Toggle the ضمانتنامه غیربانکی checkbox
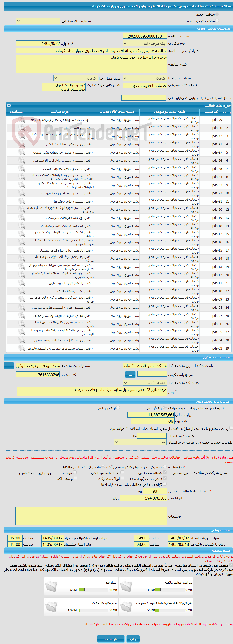Image resolution: width=233 pixels, height=644 pixels. [122, 472]
